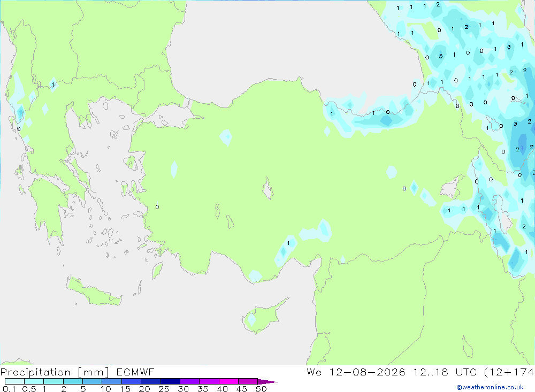Click the '20' legend scale label

(144, 389)
